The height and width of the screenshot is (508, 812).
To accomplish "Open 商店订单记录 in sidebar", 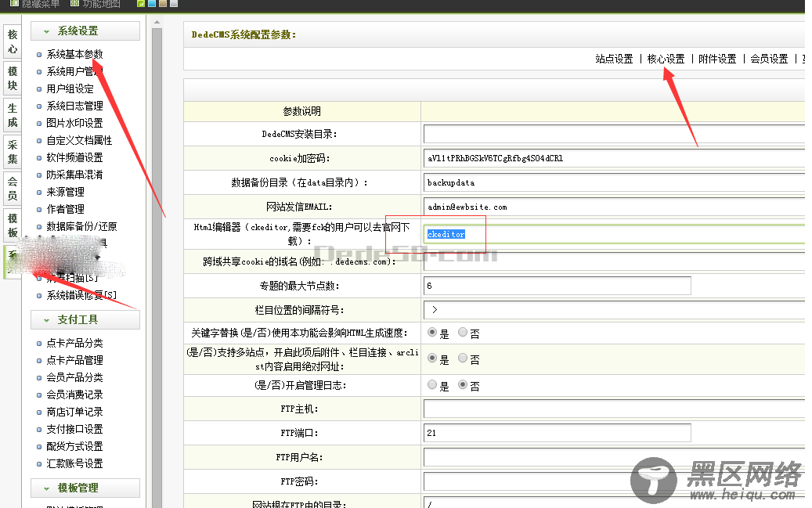I will click(x=74, y=412).
